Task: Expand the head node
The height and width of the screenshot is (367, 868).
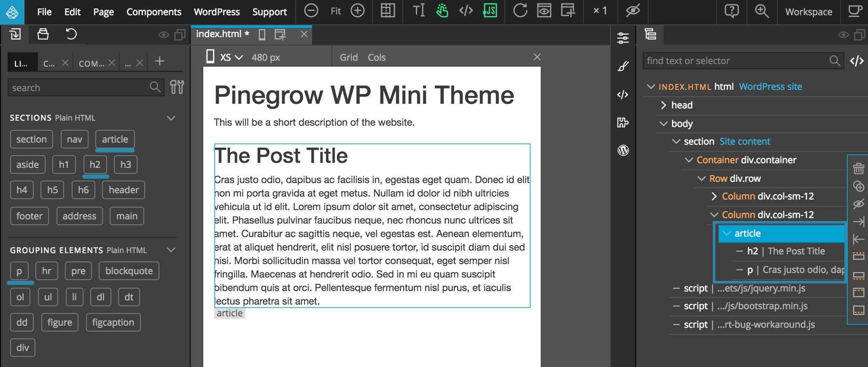Action: coord(663,105)
